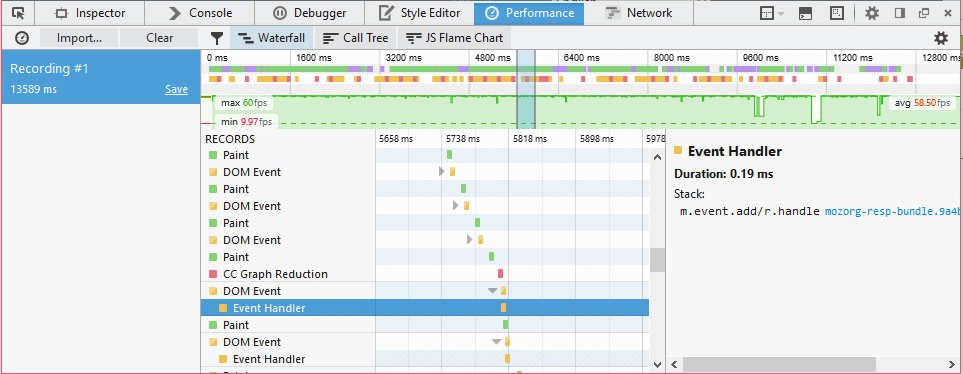This screenshot has width=963, height=374.
Task: Switch to the Debugger tab
Action: pos(310,12)
